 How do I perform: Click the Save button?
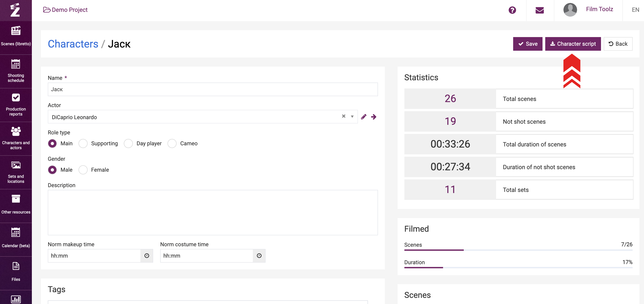point(527,44)
